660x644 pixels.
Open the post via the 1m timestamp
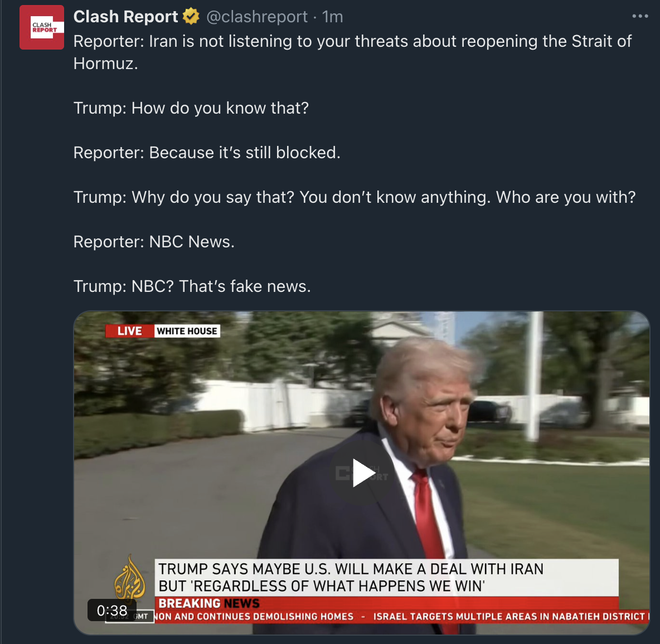point(333,17)
